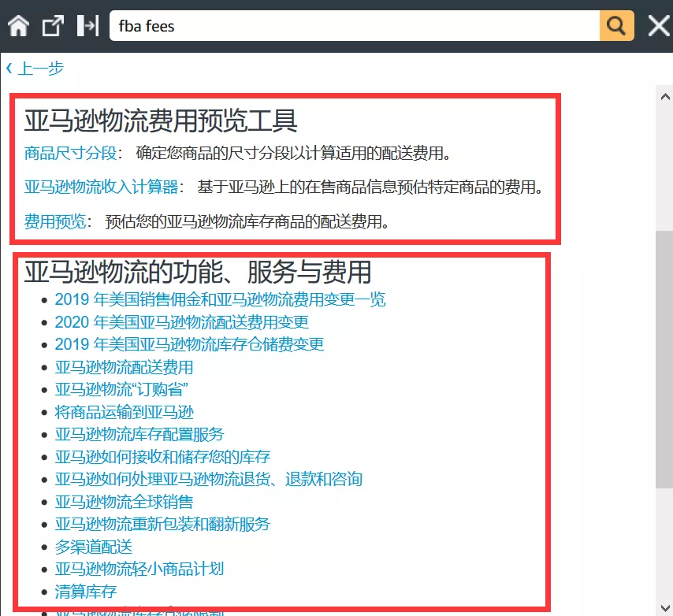Click the scrollbar up arrow
This screenshot has width=673, height=616.
pos(664,95)
